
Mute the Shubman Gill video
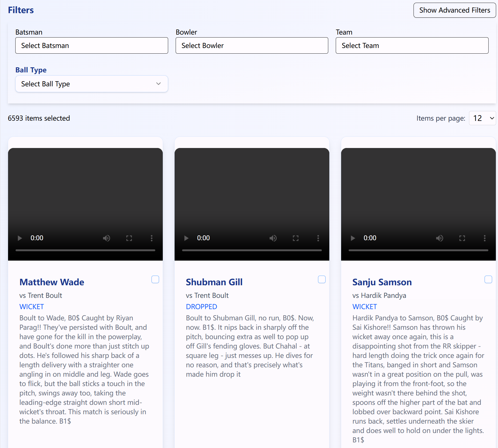(x=273, y=238)
